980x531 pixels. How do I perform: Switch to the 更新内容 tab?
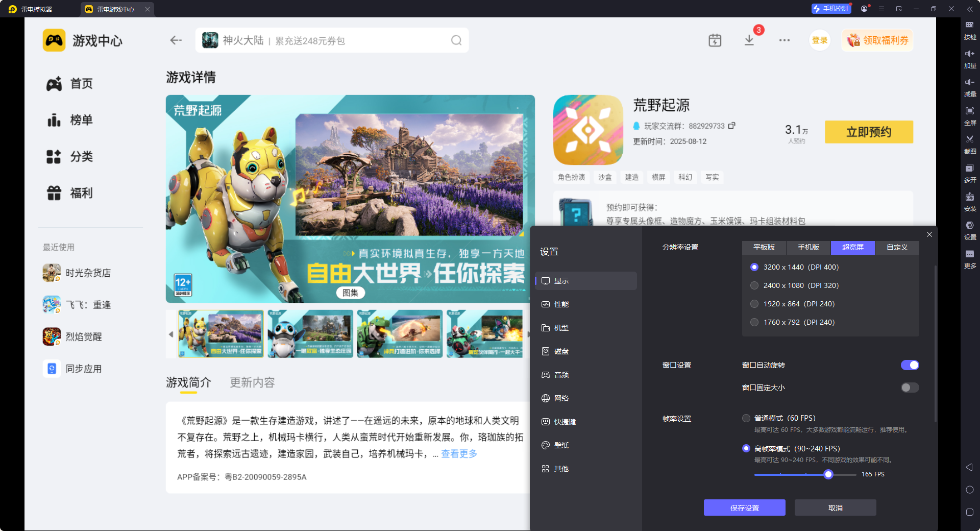coord(252,382)
